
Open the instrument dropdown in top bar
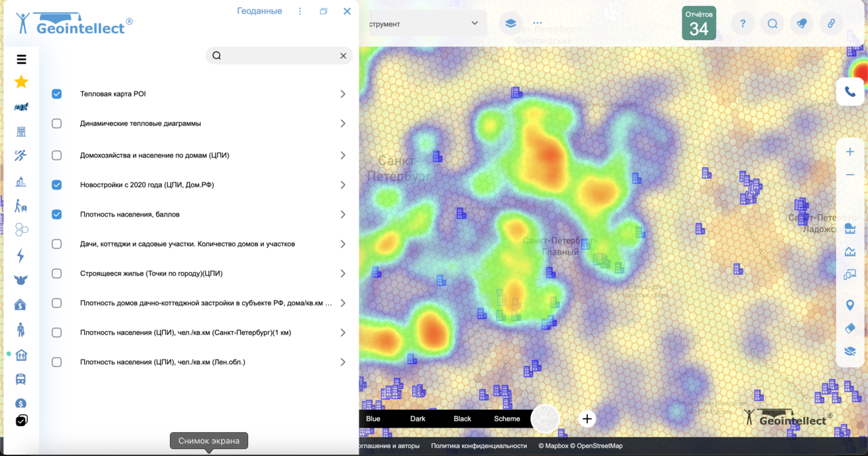point(424,24)
